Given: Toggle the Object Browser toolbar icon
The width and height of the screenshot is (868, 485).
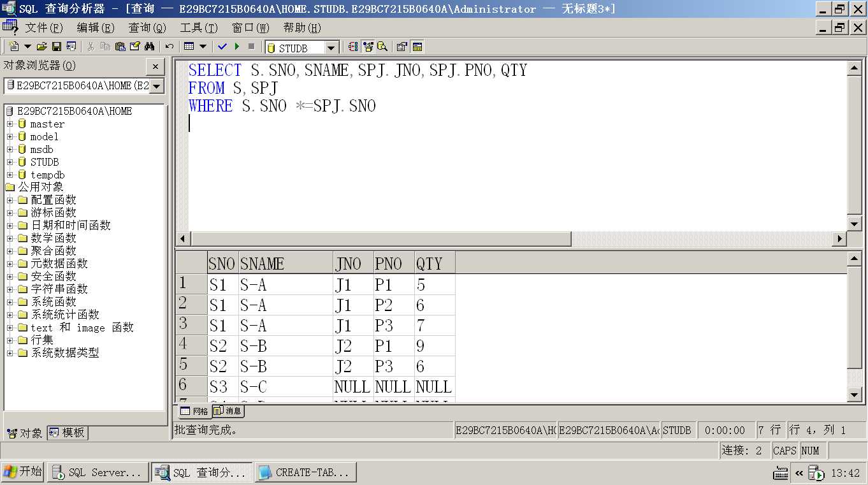Looking at the screenshot, I should coord(368,47).
